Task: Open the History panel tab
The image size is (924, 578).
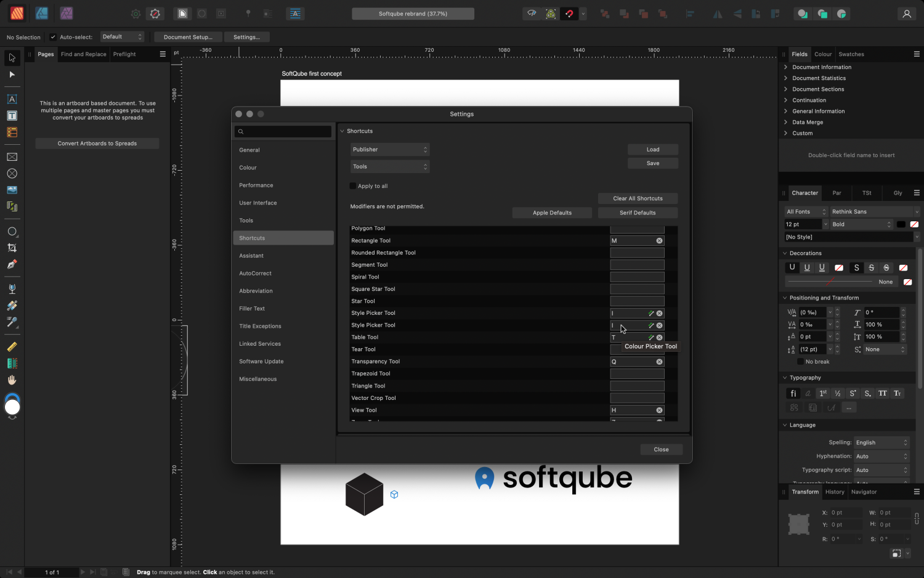Action: 835,492
